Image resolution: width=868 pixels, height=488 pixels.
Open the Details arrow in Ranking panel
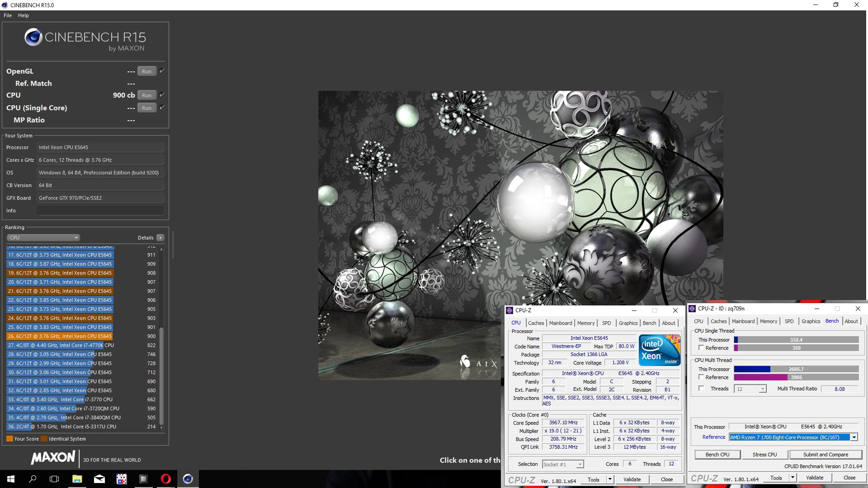tap(160, 238)
